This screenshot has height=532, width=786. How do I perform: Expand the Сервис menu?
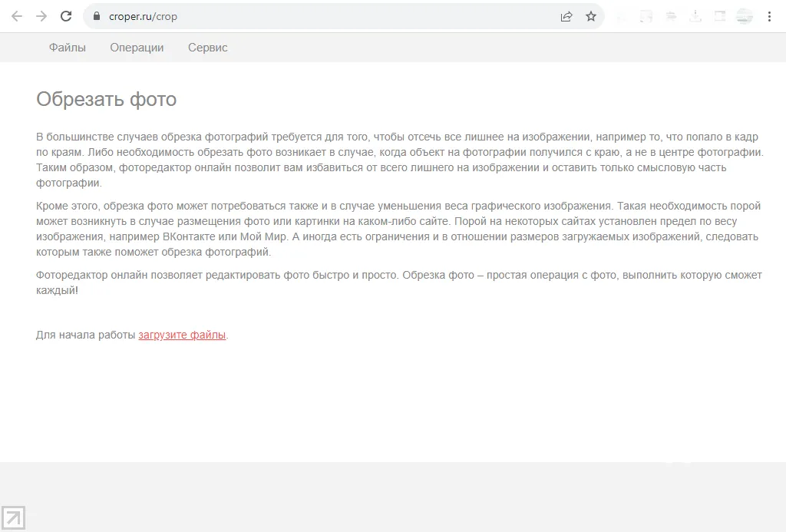[x=207, y=48]
